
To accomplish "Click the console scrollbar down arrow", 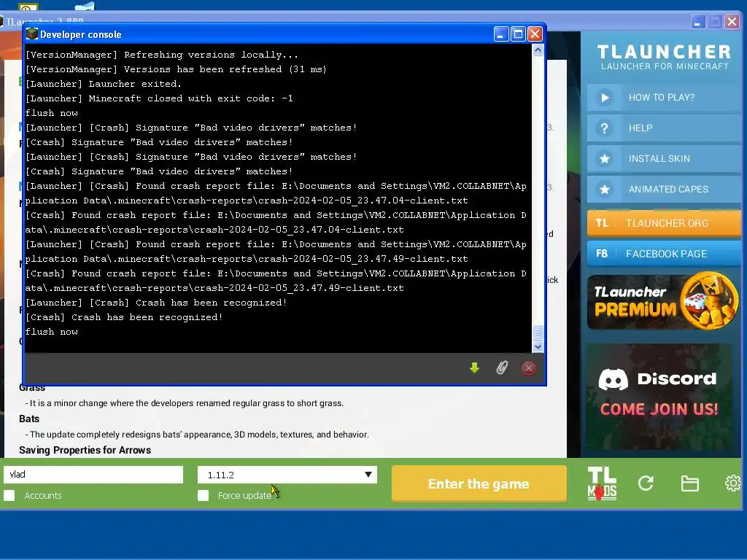I will pyautogui.click(x=538, y=346).
